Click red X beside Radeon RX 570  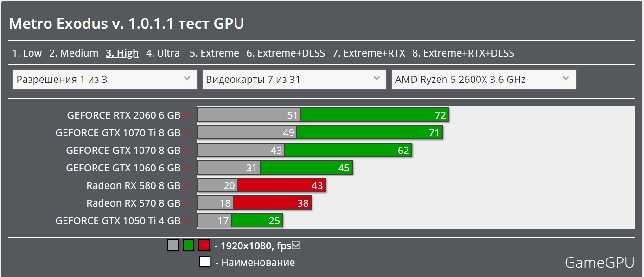pyautogui.click(x=186, y=203)
